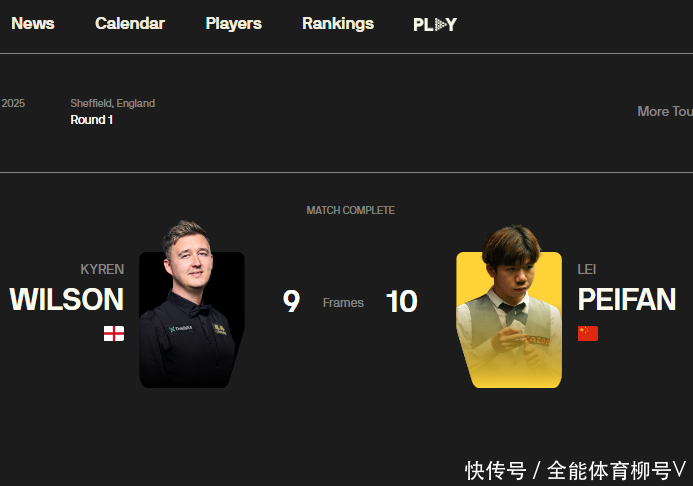
Task: Click the WILSON player name
Action: [x=67, y=300]
